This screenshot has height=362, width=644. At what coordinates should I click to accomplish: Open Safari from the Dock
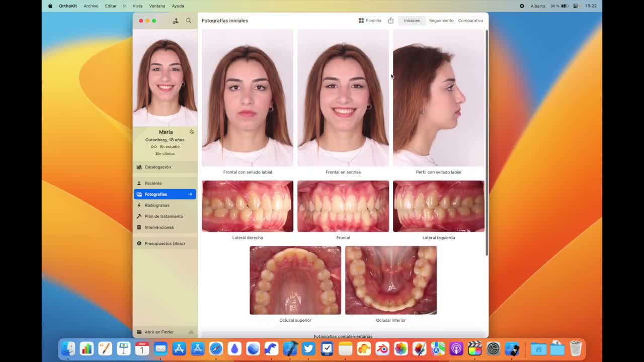tap(216, 348)
